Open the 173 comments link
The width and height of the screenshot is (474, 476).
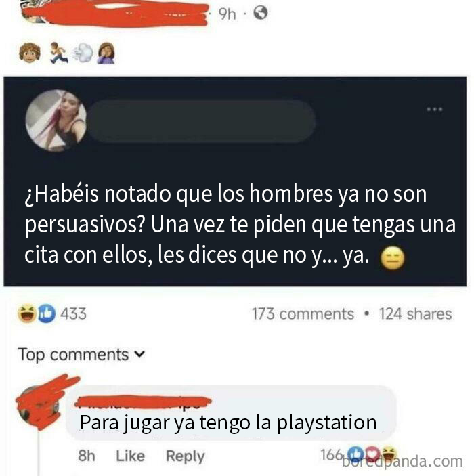(x=303, y=314)
